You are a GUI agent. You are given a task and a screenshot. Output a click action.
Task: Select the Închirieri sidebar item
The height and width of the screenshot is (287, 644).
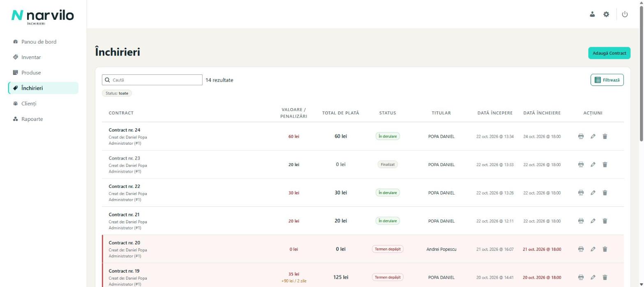(x=43, y=88)
